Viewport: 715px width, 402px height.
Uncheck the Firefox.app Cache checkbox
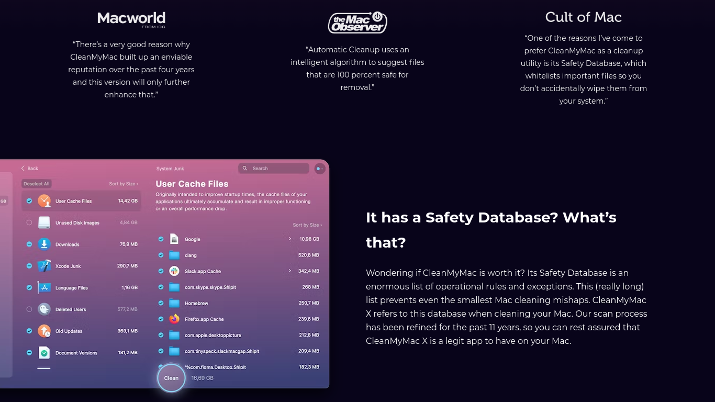[x=161, y=319]
